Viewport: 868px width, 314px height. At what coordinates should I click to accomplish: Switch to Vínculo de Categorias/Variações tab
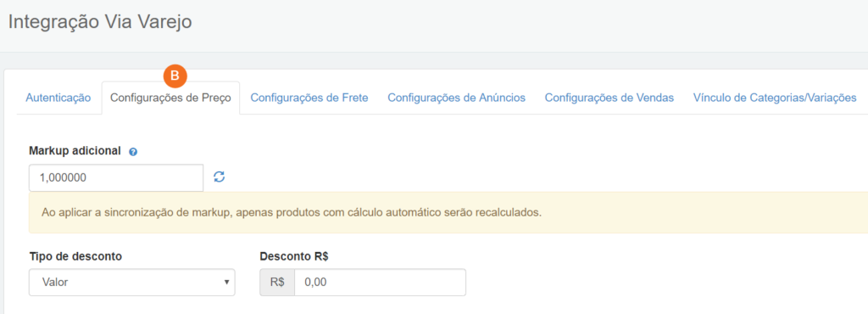[775, 98]
